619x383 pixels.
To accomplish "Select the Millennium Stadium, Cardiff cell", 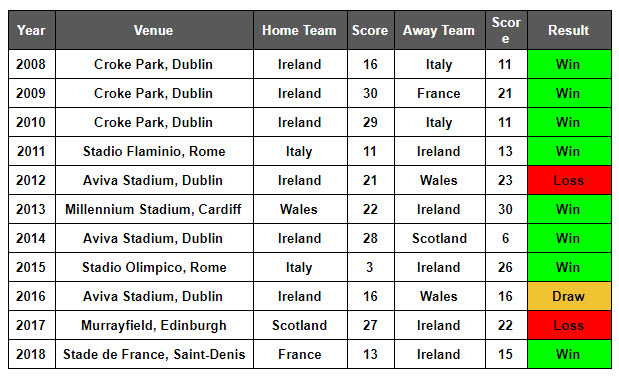I will 154,209.
